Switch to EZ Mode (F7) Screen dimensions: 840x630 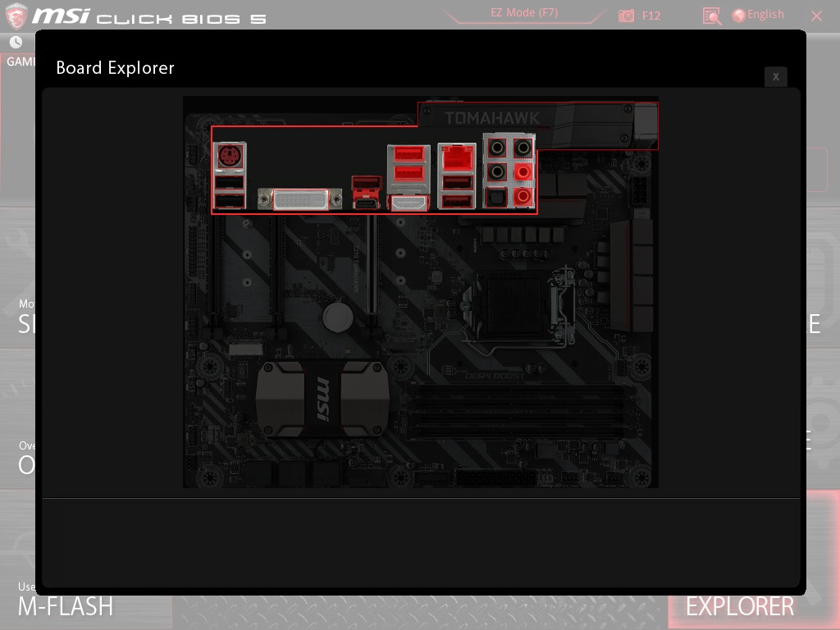click(x=524, y=13)
